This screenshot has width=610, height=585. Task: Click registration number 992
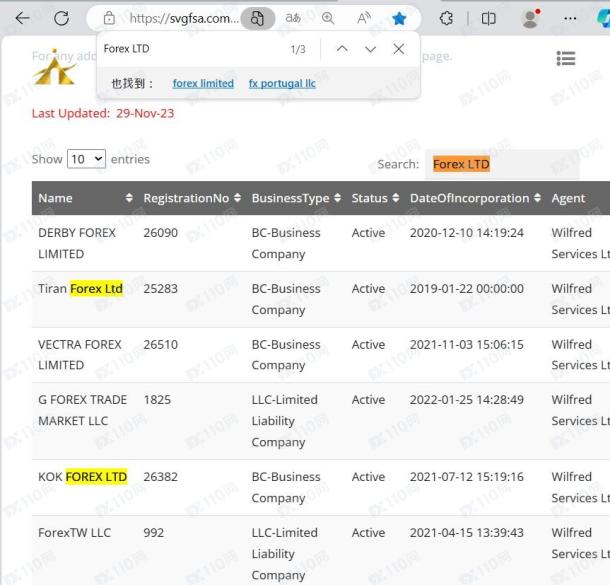point(154,532)
